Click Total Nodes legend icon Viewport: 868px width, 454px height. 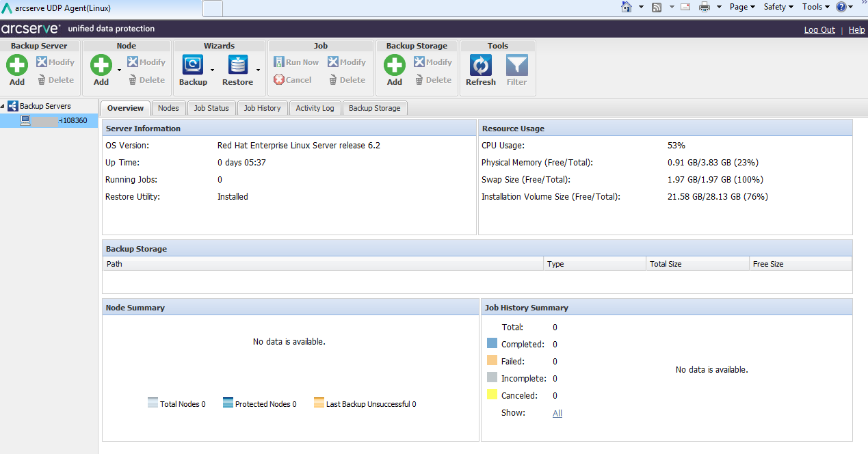coord(153,403)
